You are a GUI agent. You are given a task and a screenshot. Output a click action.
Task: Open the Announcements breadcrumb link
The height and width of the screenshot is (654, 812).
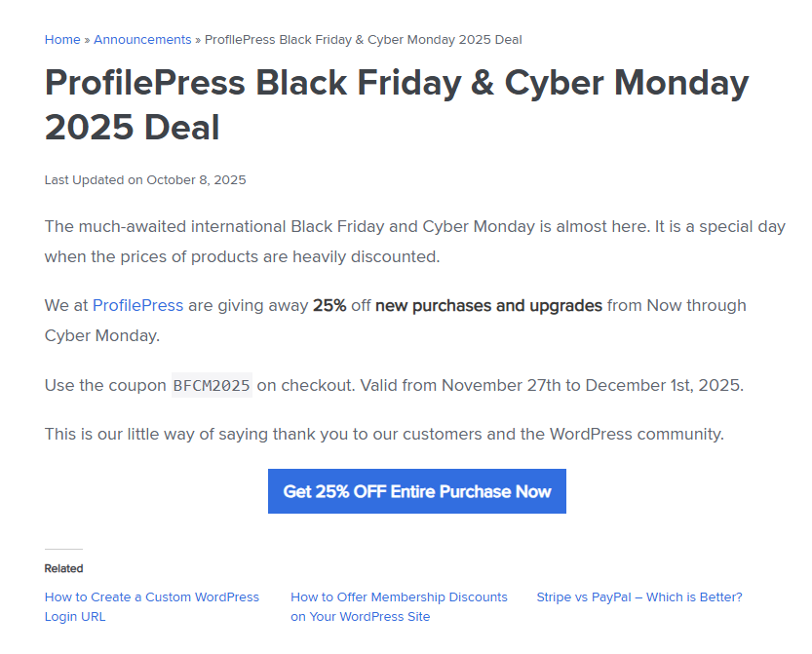[142, 40]
